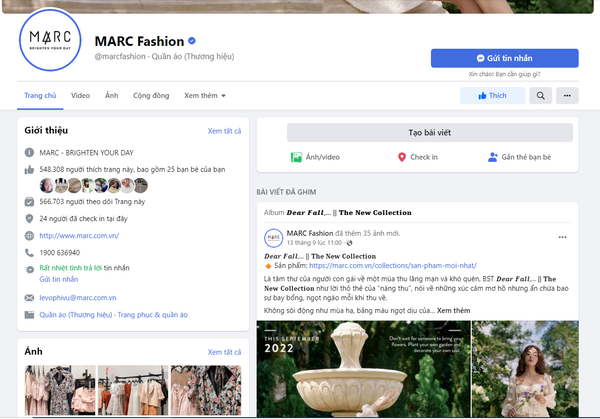The height and width of the screenshot is (419, 600).
Task: Click the Gửi tin nhắn link in Giới thiệu
Action: click(59, 279)
